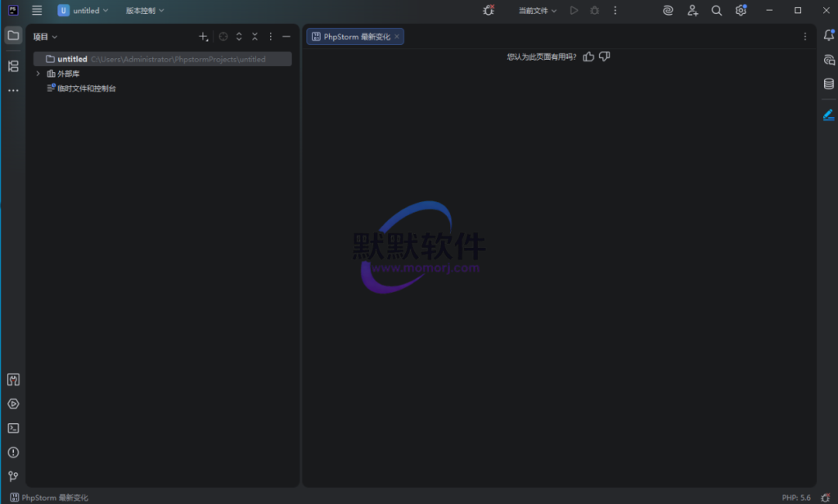Open the Learn tool window icon on the left sidebar
This screenshot has height=504, width=838.
13,380
